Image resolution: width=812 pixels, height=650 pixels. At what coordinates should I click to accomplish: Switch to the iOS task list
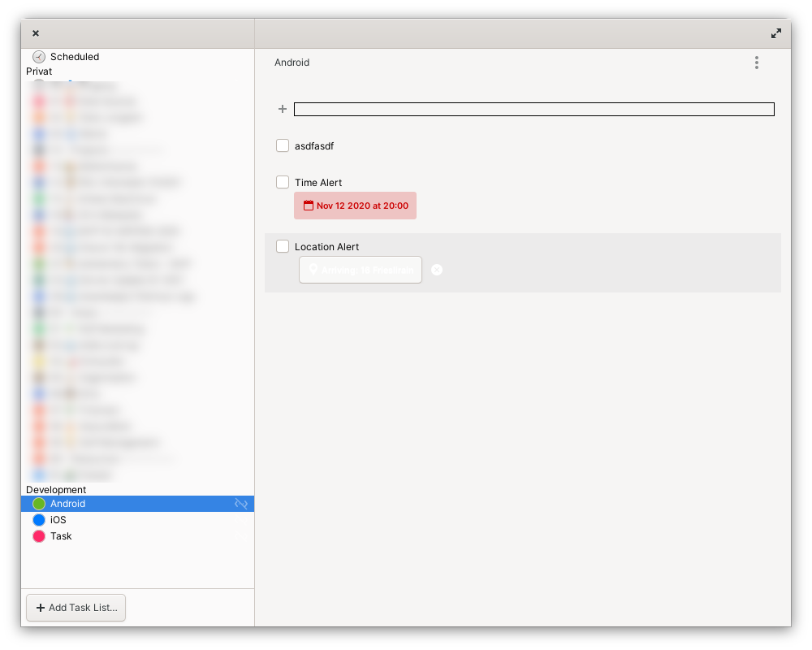(58, 519)
